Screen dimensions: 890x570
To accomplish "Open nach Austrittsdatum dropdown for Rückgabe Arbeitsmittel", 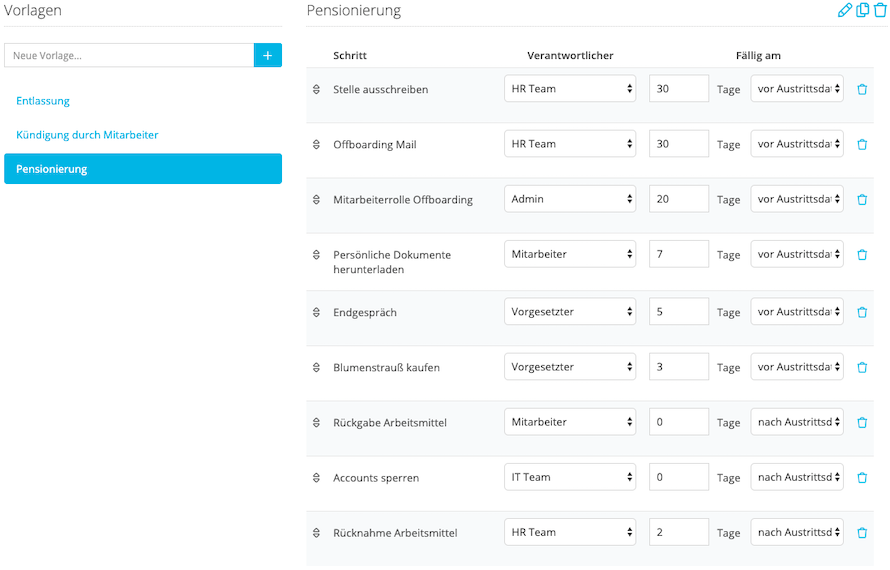I will [x=797, y=422].
